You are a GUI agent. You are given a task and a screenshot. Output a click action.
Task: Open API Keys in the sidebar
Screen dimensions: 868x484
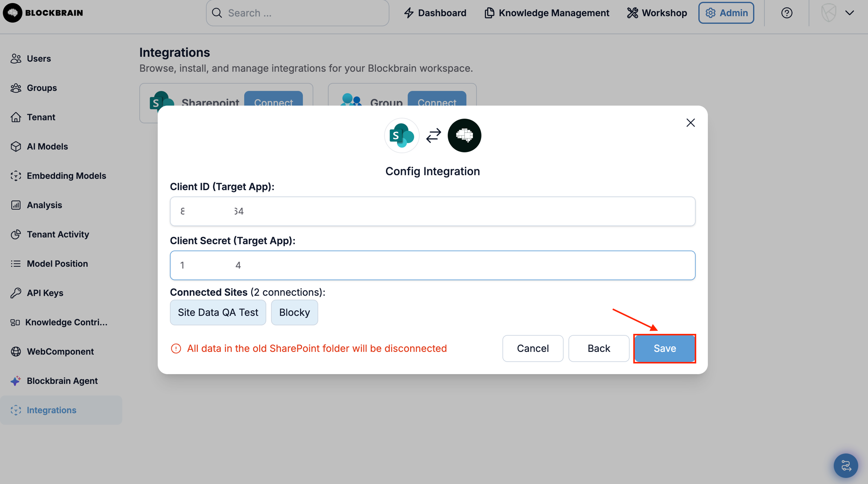pos(45,293)
